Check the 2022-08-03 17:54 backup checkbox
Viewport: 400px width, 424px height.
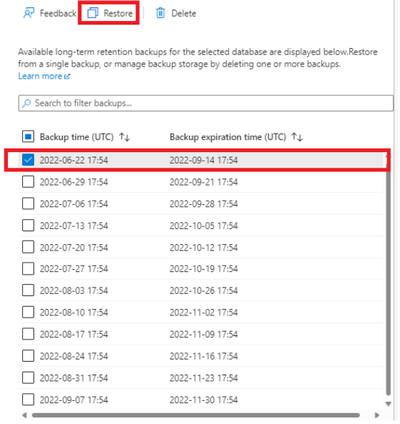[28, 290]
